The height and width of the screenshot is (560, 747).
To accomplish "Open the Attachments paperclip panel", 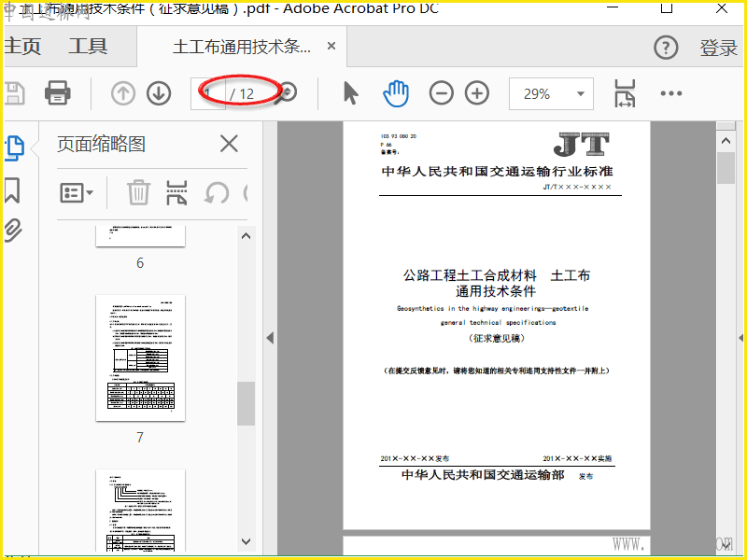I will point(13,231).
